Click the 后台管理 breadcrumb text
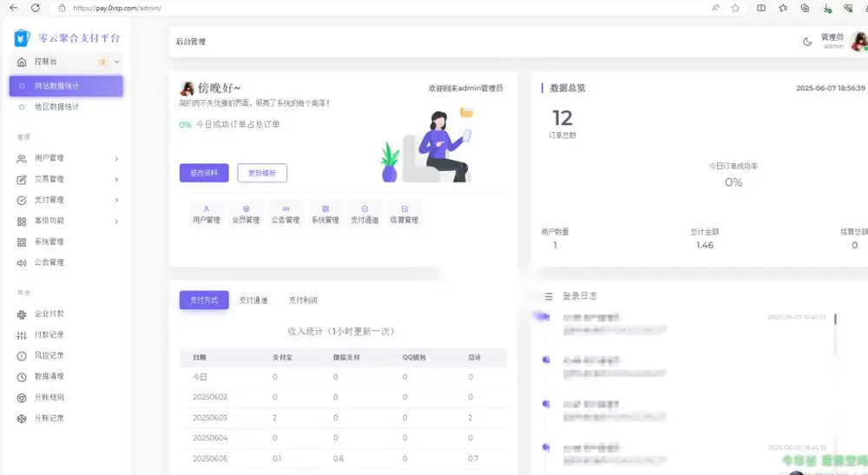The image size is (868, 475). coord(190,42)
